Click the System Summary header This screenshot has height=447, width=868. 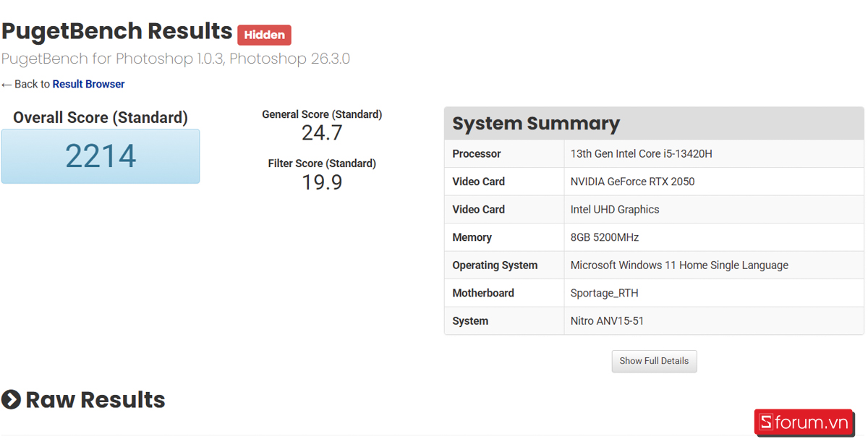pos(654,124)
